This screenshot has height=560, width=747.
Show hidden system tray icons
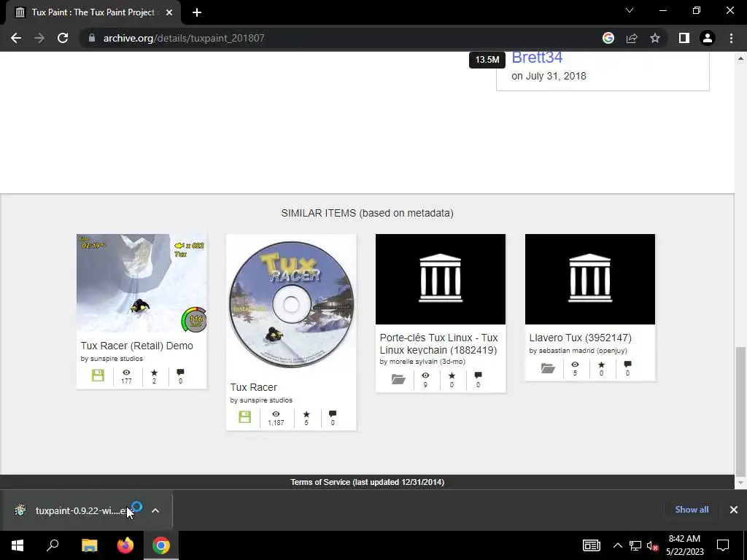tap(617, 545)
